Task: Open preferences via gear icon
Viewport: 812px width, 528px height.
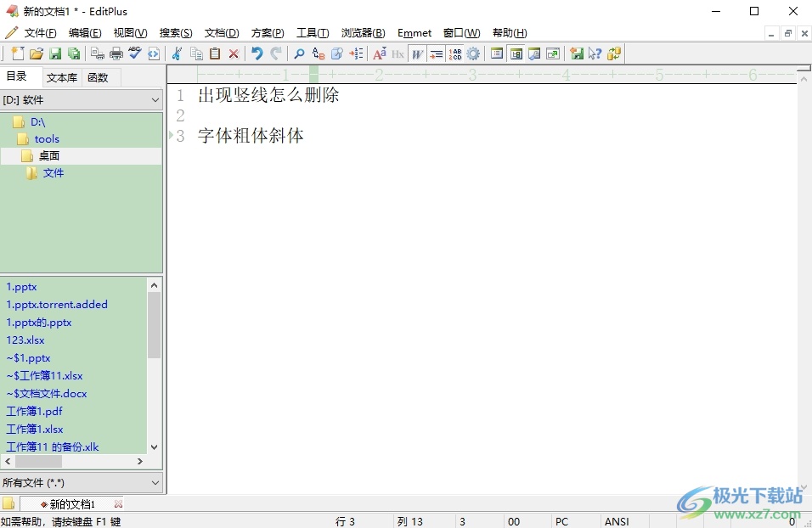Action: (473, 53)
